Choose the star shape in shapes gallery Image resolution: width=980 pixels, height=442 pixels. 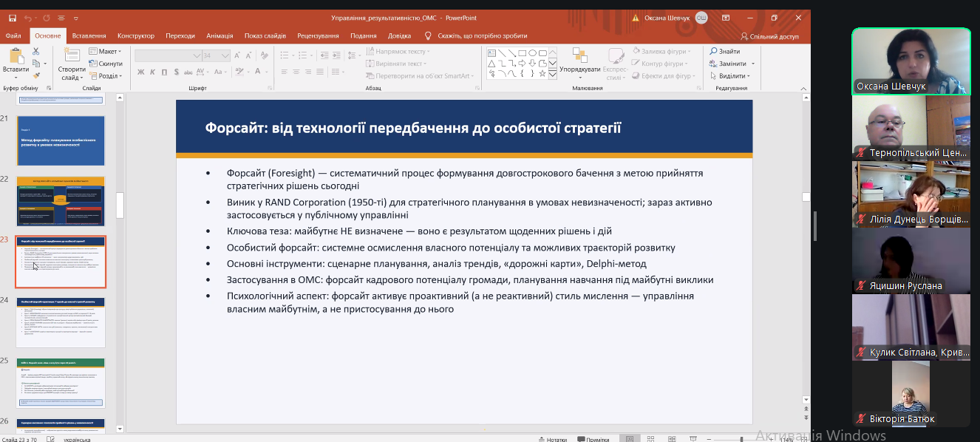(x=542, y=73)
